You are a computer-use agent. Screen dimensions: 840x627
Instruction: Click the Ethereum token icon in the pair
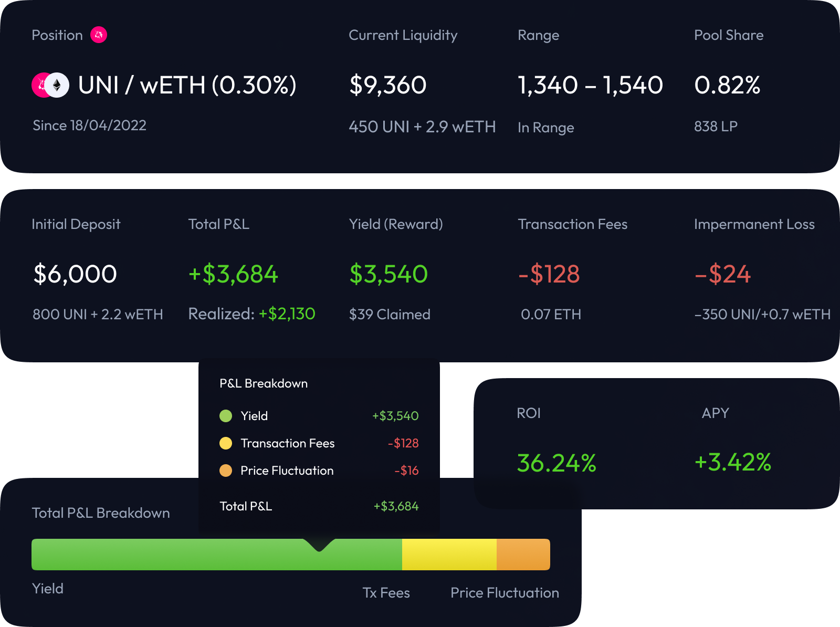point(57,85)
